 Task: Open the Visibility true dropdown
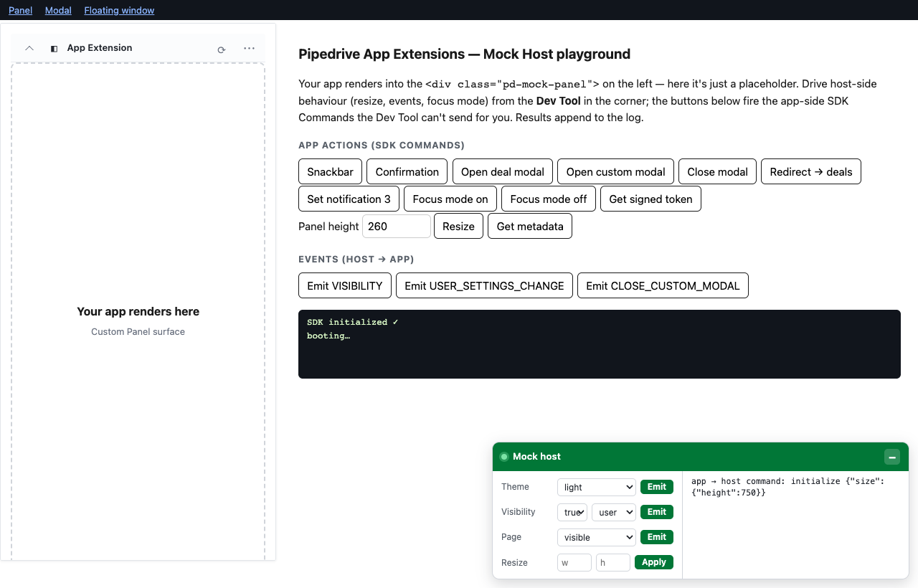tap(572, 512)
